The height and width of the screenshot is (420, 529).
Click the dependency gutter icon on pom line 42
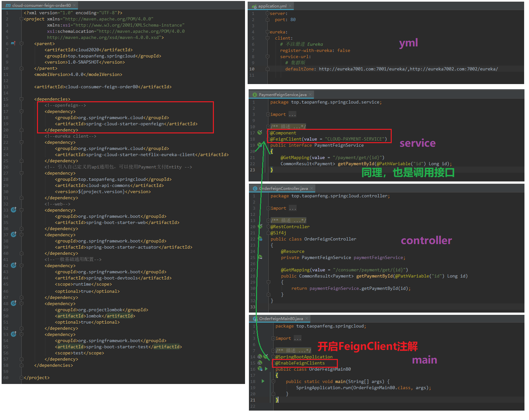pyautogui.click(x=14, y=265)
